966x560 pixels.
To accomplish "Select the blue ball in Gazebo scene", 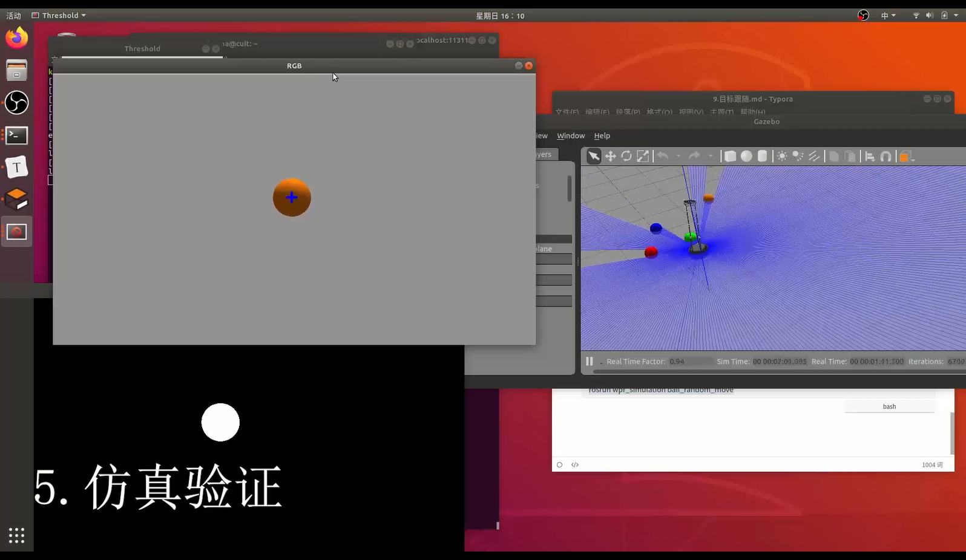I will point(656,228).
